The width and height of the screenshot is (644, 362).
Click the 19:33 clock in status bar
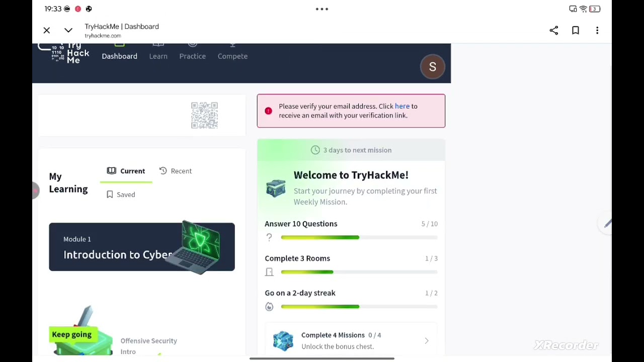point(53,9)
